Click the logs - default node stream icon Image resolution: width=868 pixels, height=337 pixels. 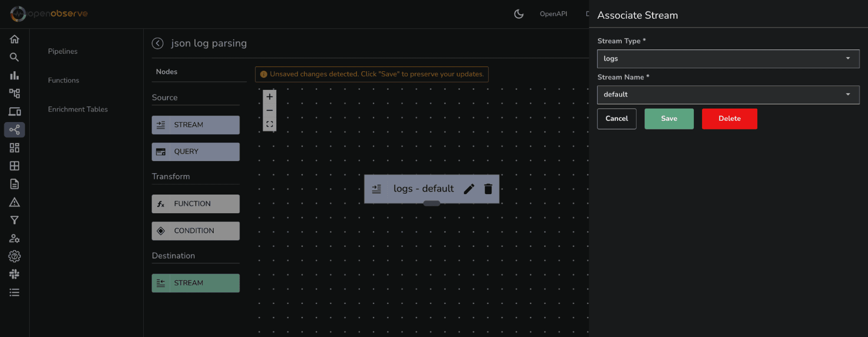click(x=376, y=189)
